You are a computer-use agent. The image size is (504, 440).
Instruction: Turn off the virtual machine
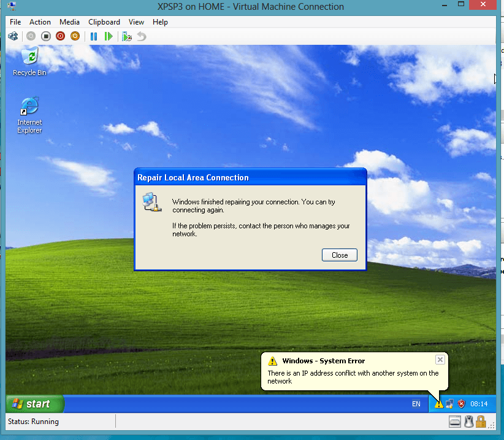coord(45,36)
